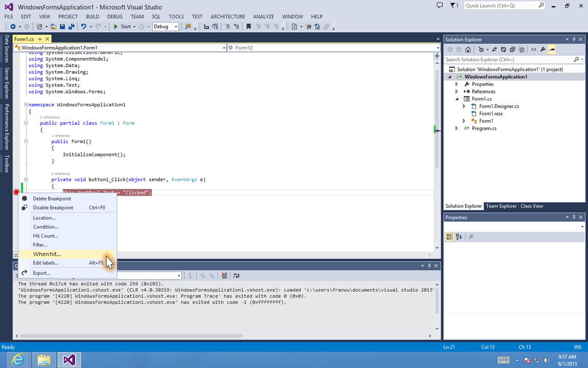Select 'Delete Breakpoint' in context menu
588x368 pixels.
(52, 198)
